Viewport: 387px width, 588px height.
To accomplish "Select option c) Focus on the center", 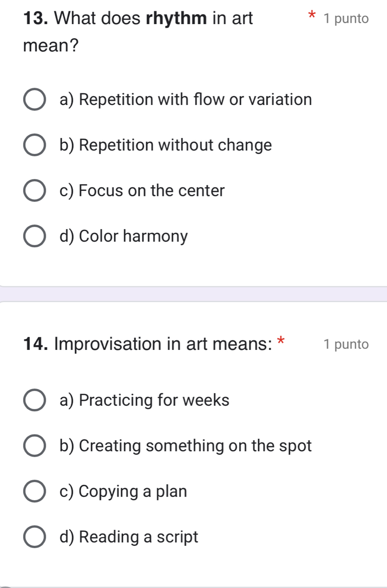I will pyautogui.click(x=34, y=190).
